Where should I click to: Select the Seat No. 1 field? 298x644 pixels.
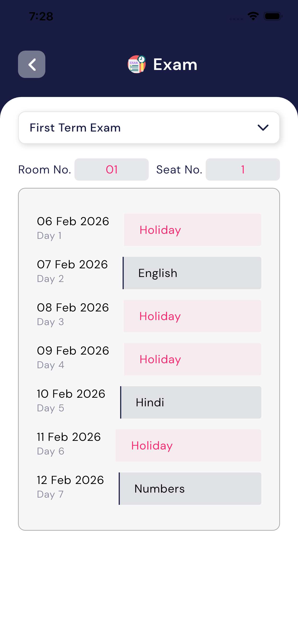242,169
